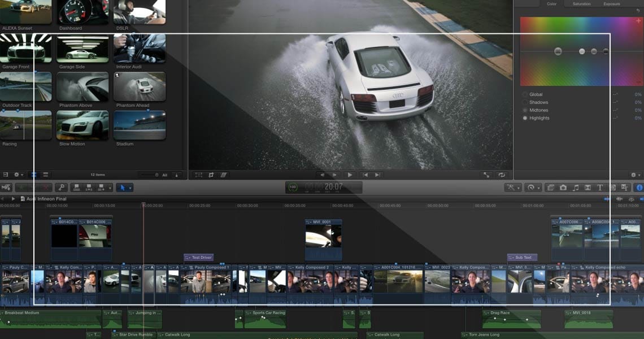Select the Phantom Ahead clip thumbnail
Screen dimensions: 644x339
(140, 86)
